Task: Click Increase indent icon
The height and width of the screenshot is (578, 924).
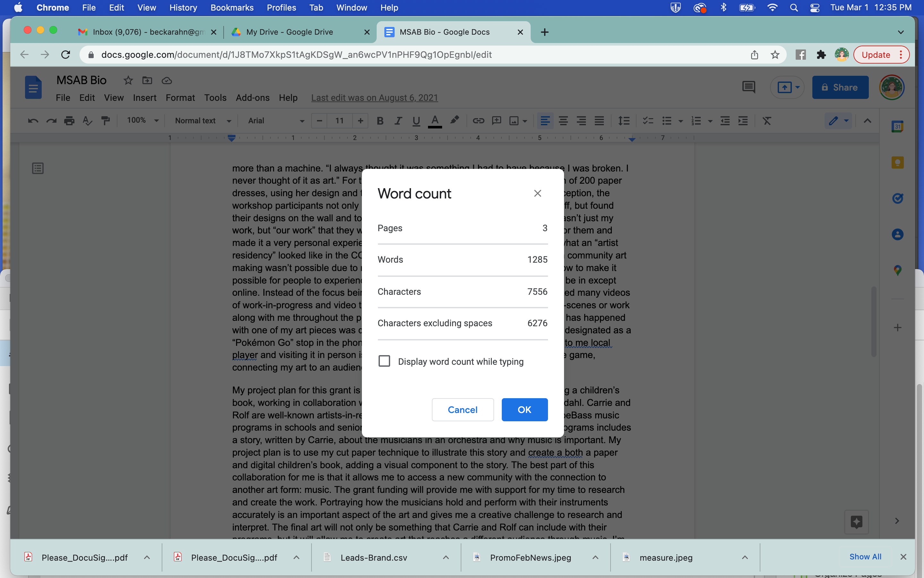Action: tap(743, 121)
